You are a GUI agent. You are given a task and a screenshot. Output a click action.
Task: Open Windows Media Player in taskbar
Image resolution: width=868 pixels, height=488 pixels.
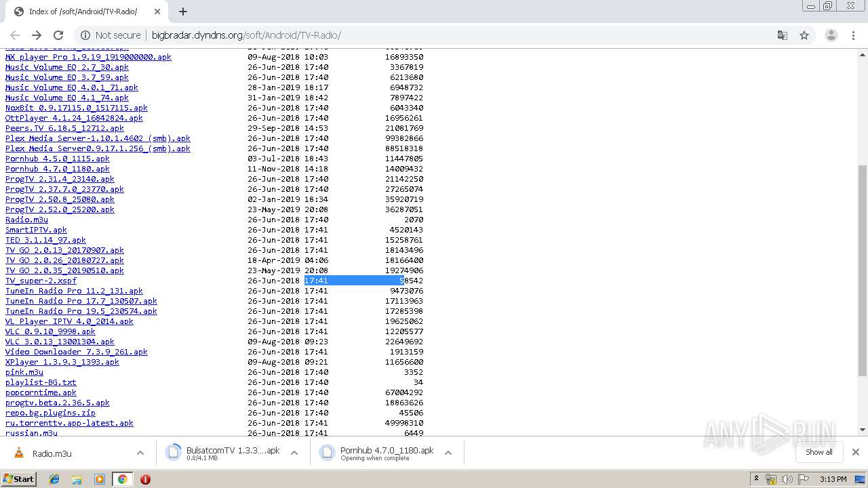(100, 479)
